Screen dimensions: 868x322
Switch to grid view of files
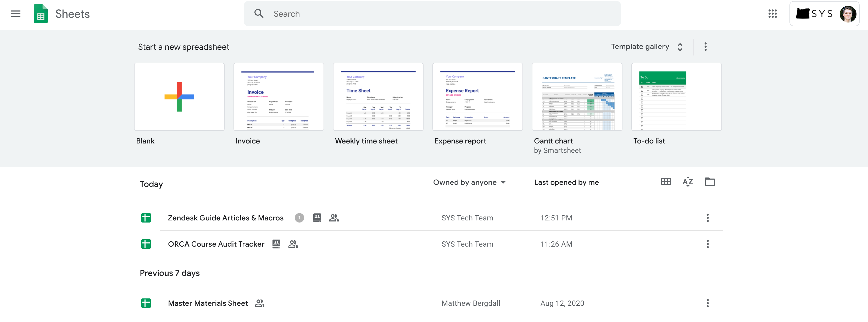click(665, 182)
